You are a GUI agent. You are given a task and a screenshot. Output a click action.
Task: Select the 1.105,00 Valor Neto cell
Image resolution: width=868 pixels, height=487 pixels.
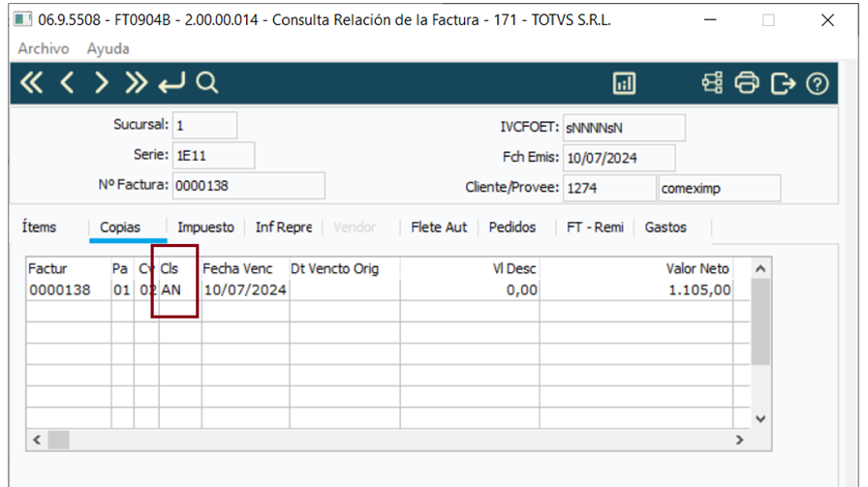(x=636, y=290)
